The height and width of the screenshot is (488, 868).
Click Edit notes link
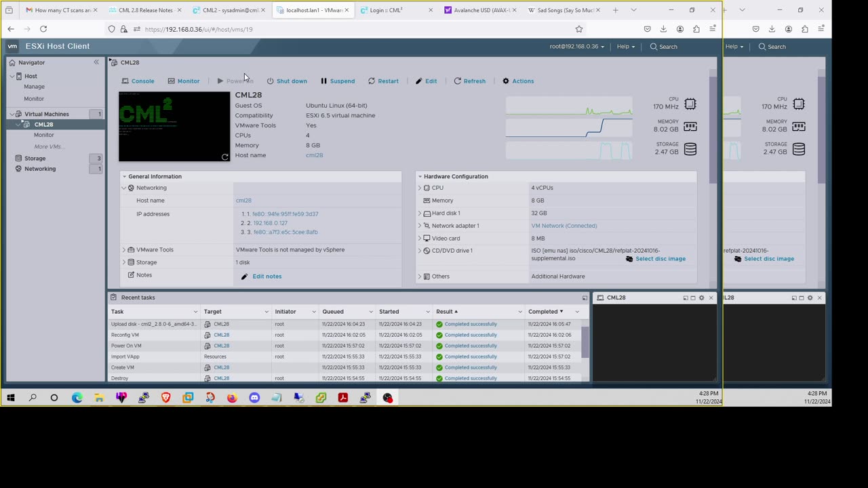(x=261, y=277)
